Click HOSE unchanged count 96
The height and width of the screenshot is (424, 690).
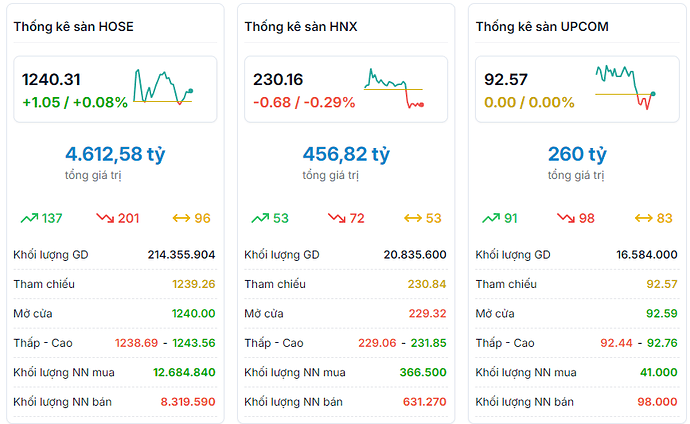click(202, 219)
